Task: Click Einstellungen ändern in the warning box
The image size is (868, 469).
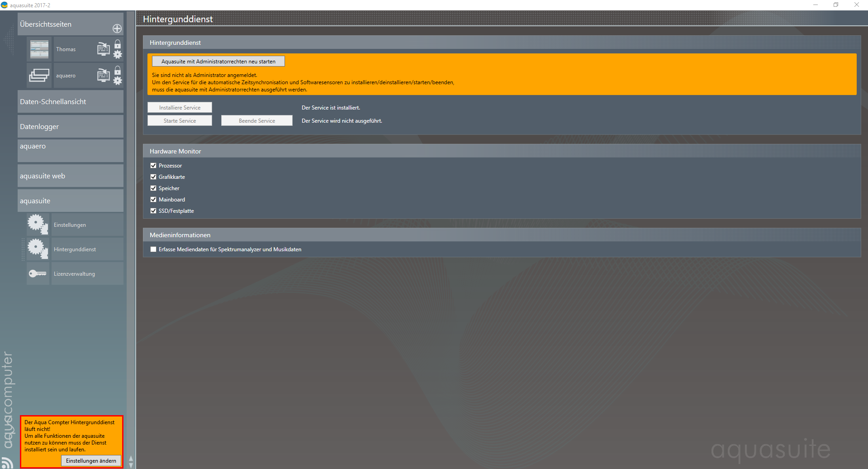Action: point(91,461)
